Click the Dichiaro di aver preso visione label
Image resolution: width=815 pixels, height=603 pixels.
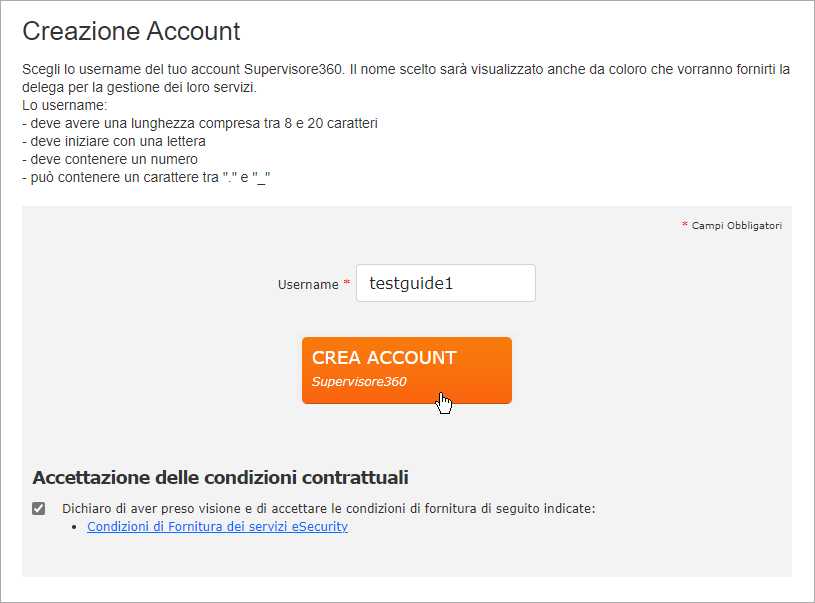328,508
